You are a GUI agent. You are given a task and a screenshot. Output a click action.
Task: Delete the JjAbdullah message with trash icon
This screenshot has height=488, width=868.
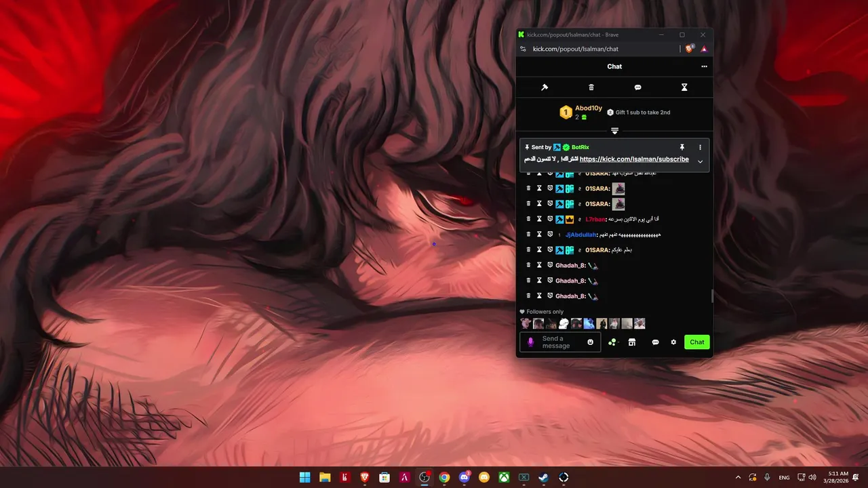528,235
